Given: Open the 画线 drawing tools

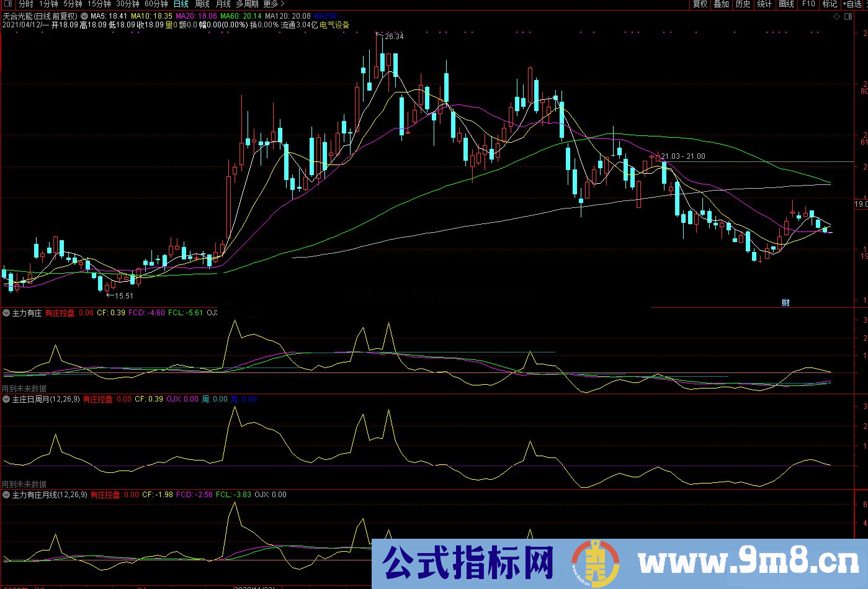Looking at the screenshot, I should click(785, 4).
